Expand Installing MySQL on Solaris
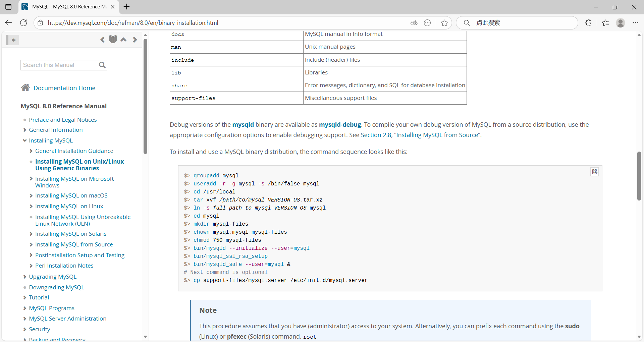The width and height of the screenshot is (644, 342). (x=31, y=234)
